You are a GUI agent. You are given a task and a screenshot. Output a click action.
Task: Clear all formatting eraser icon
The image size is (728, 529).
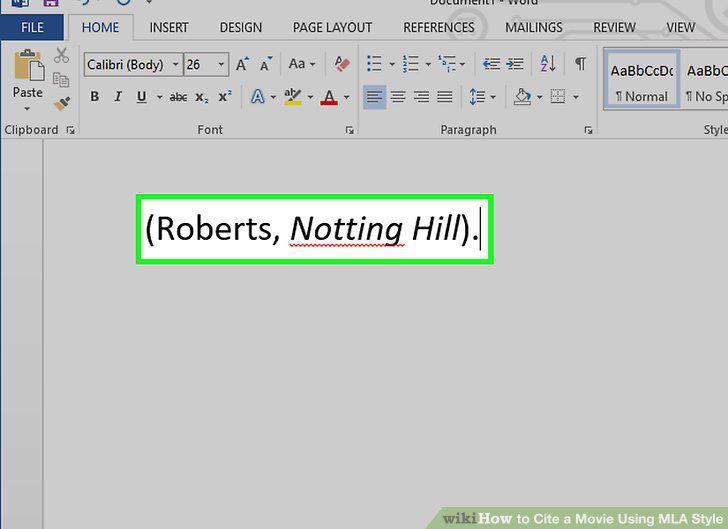342,64
